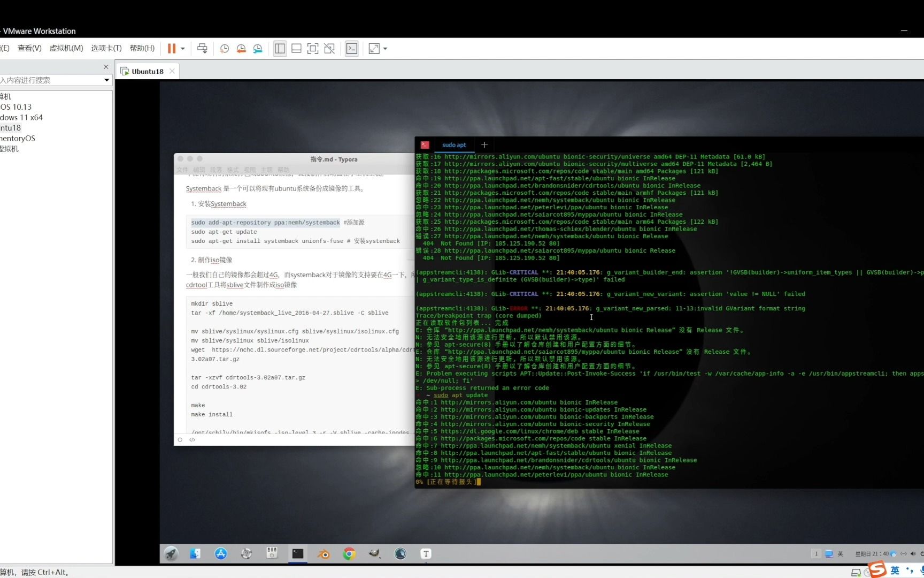
Task: Add a new terminal tab with plus
Action: (484, 144)
